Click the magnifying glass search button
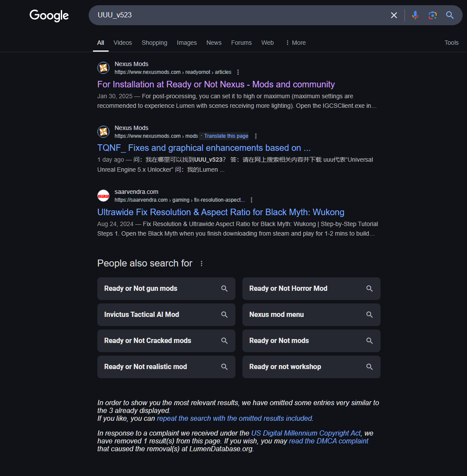The width and height of the screenshot is (467, 476). point(450,15)
